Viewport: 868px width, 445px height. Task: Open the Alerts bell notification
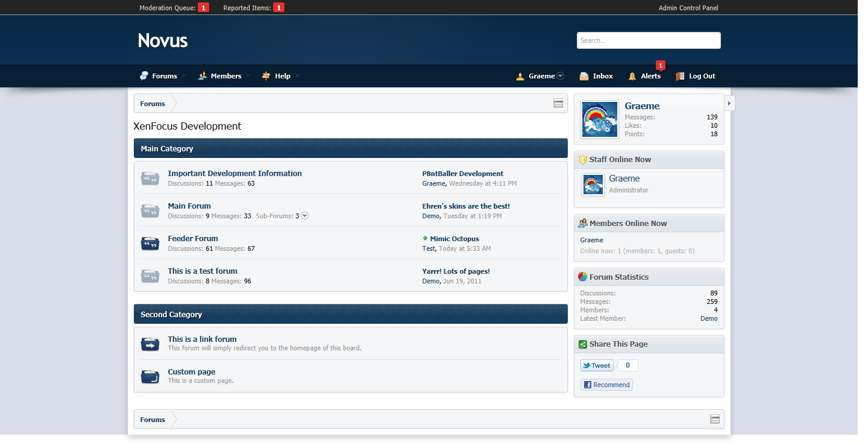point(645,76)
